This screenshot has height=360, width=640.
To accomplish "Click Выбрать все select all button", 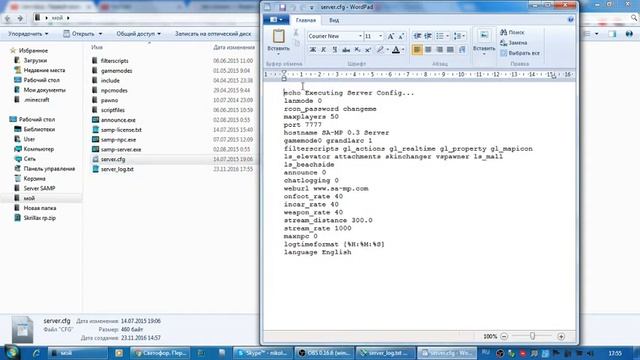I will (x=520, y=53).
